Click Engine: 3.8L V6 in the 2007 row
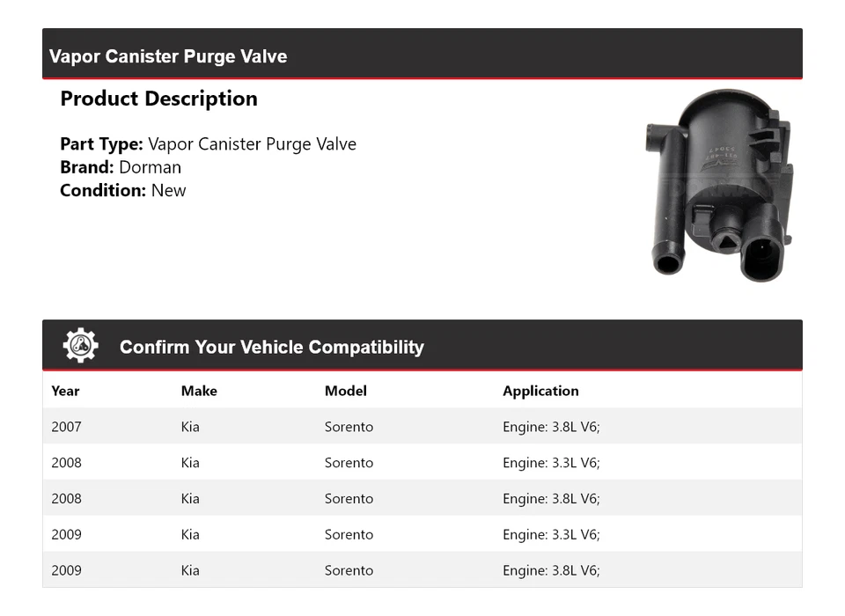845x616 pixels. coord(551,427)
